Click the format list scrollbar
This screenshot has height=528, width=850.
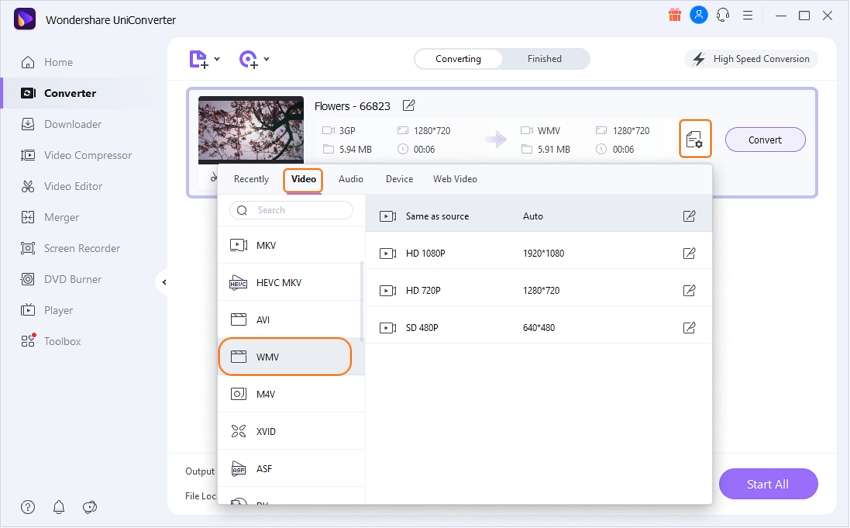(x=362, y=301)
